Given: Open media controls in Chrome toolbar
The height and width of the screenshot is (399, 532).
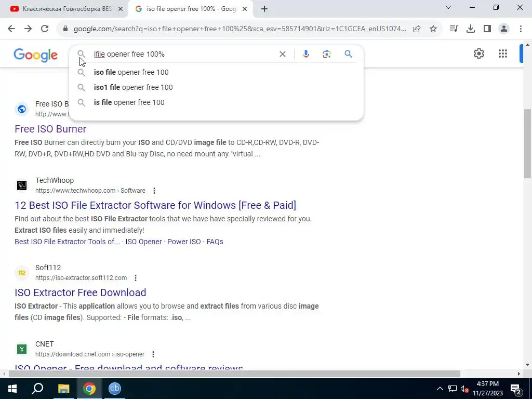Looking at the screenshot, I should (454, 29).
